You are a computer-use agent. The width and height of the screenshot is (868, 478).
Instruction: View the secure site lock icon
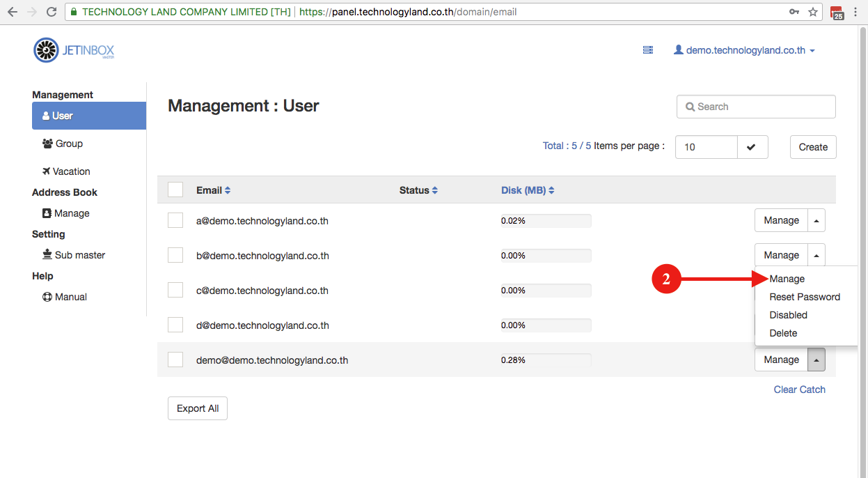click(72, 12)
